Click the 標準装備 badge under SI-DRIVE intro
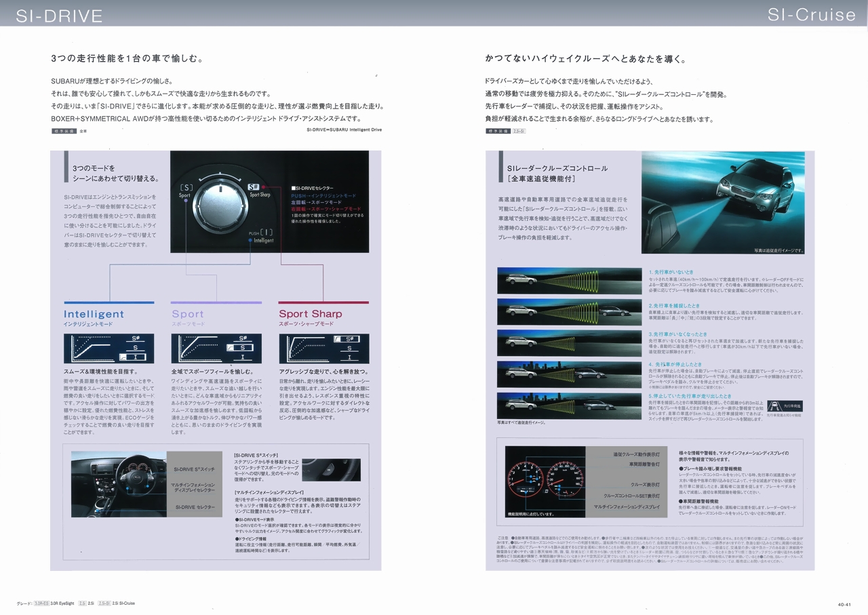The height and width of the screenshot is (615, 868). (64, 130)
